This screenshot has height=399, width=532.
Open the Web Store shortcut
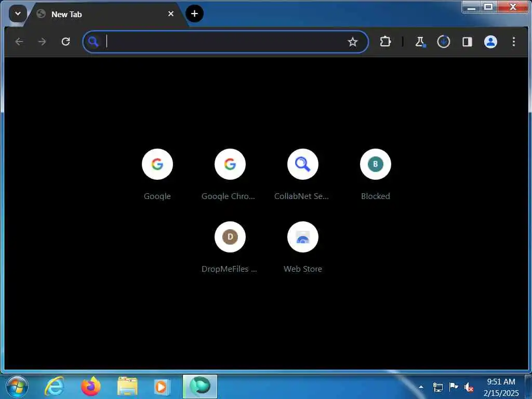pyautogui.click(x=303, y=247)
